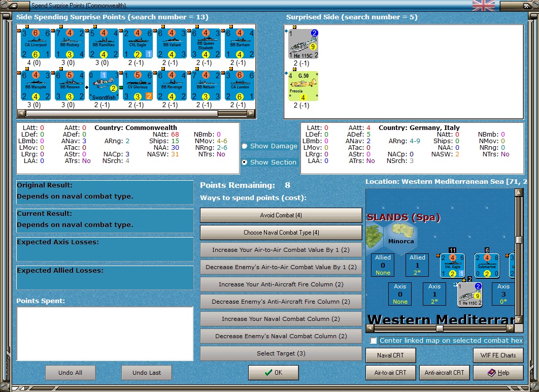
Task: Select the BB Renown ship counter
Action: pos(70,86)
